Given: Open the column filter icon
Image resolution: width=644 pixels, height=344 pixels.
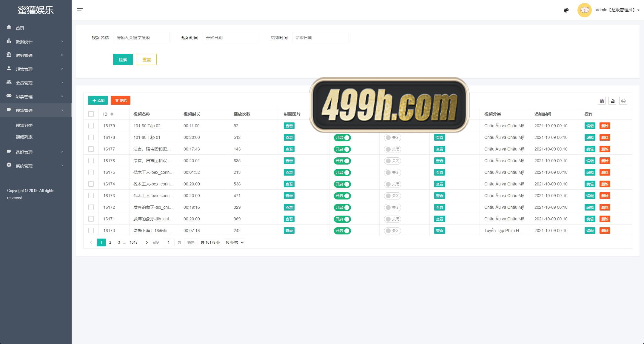Looking at the screenshot, I should point(602,101).
